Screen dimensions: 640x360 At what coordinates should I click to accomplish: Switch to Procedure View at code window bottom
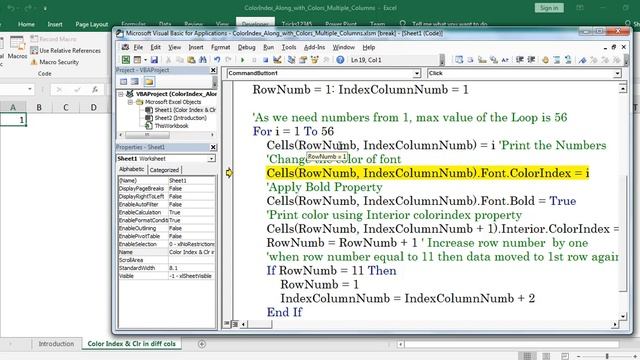(227, 324)
